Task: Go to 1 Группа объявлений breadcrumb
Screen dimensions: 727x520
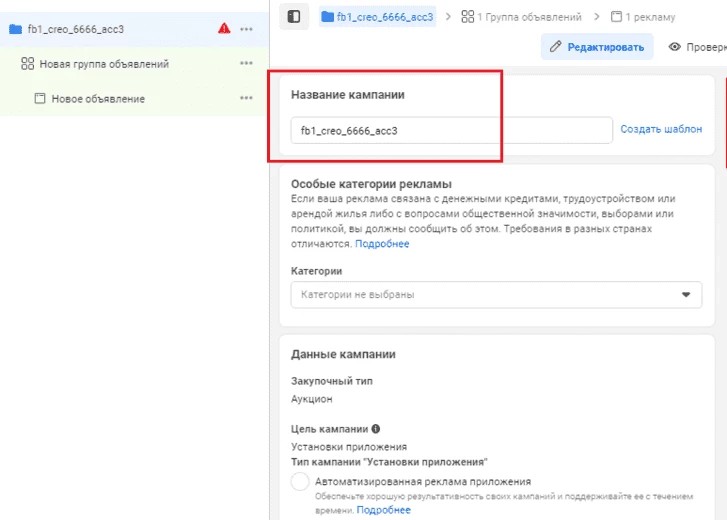Action: pyautogui.click(x=521, y=17)
